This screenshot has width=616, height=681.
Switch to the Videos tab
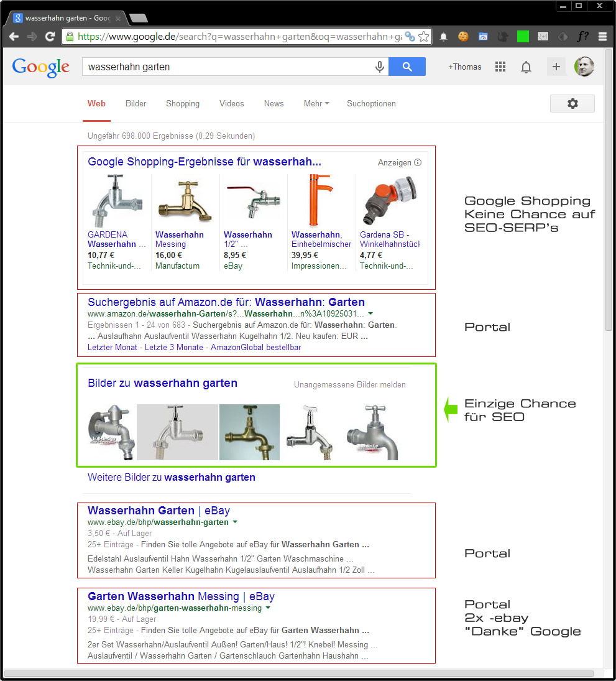(x=232, y=103)
